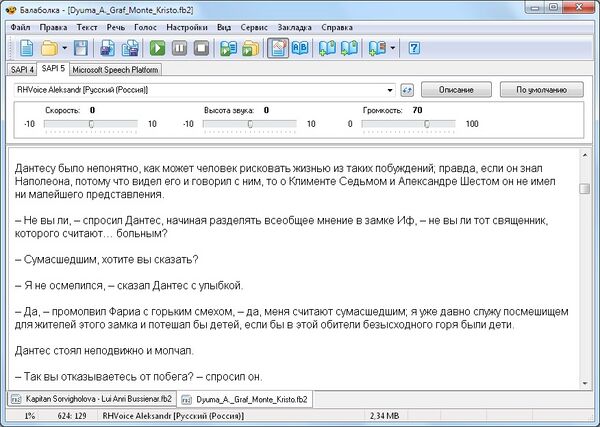The height and width of the screenshot is (427, 600).
Task: Click the vertical scrollbar thumb
Action: point(584,189)
